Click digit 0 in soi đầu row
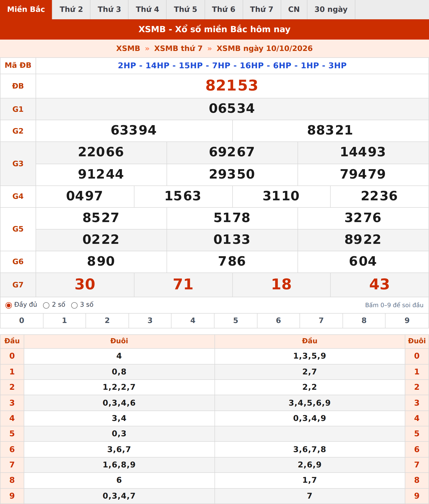 coord(22,321)
